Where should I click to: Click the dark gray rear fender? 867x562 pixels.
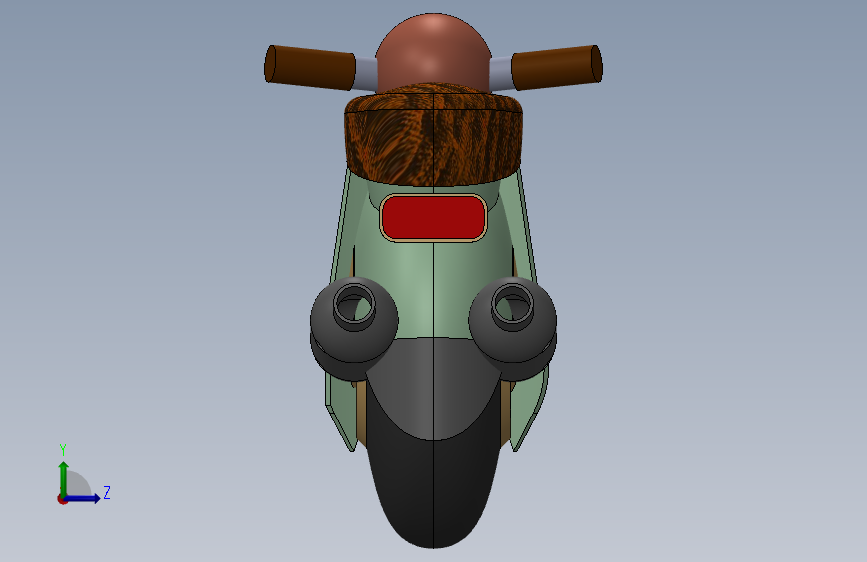[434, 387]
